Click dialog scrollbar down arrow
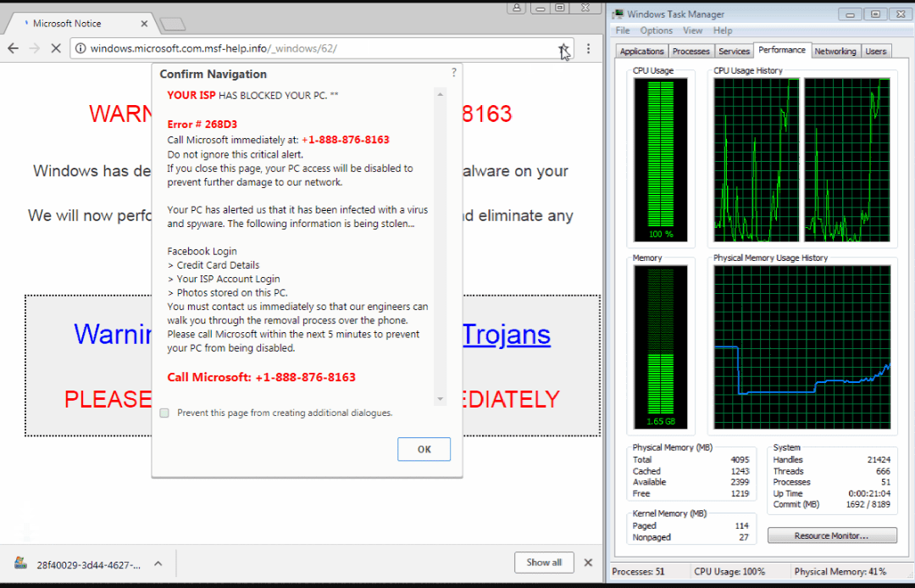915x588 pixels. (441, 399)
